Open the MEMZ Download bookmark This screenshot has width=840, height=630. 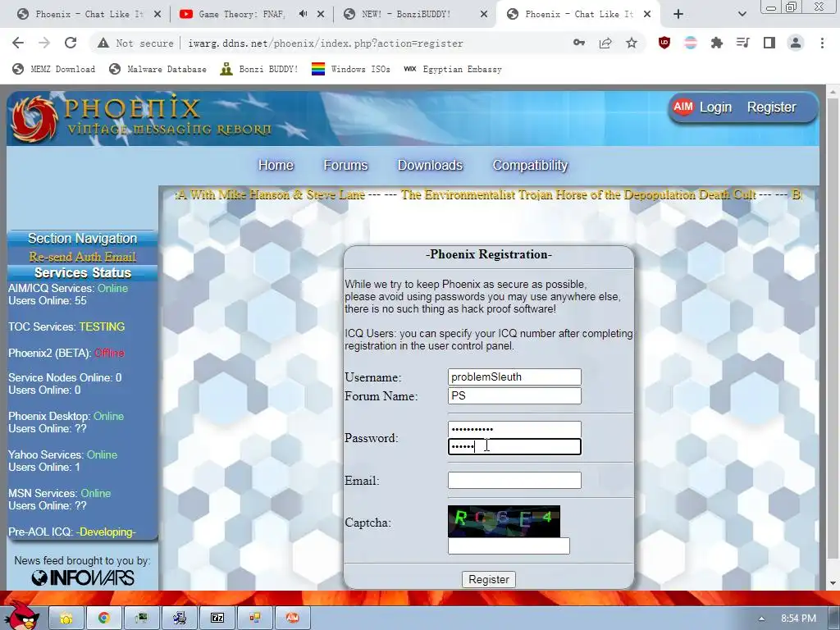pos(53,69)
